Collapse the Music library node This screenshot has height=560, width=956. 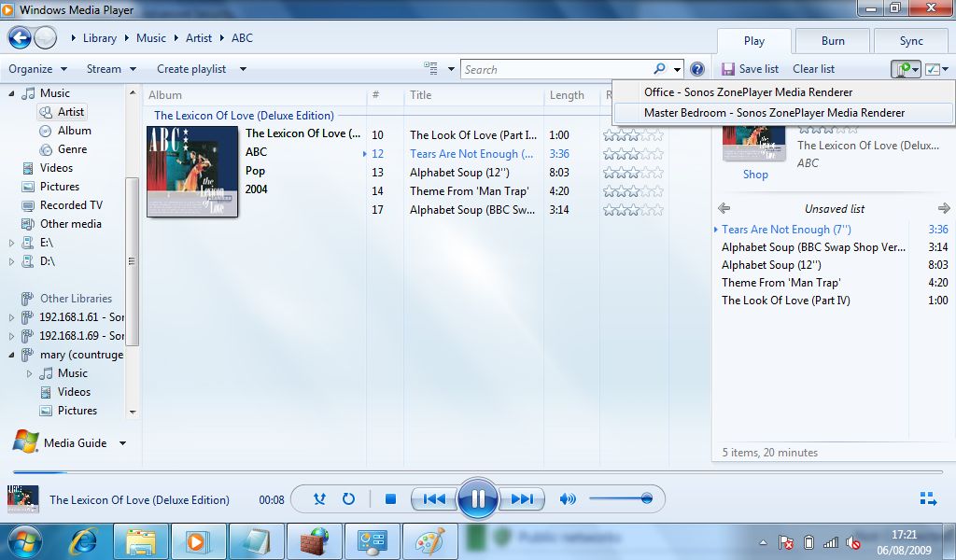click(11, 93)
